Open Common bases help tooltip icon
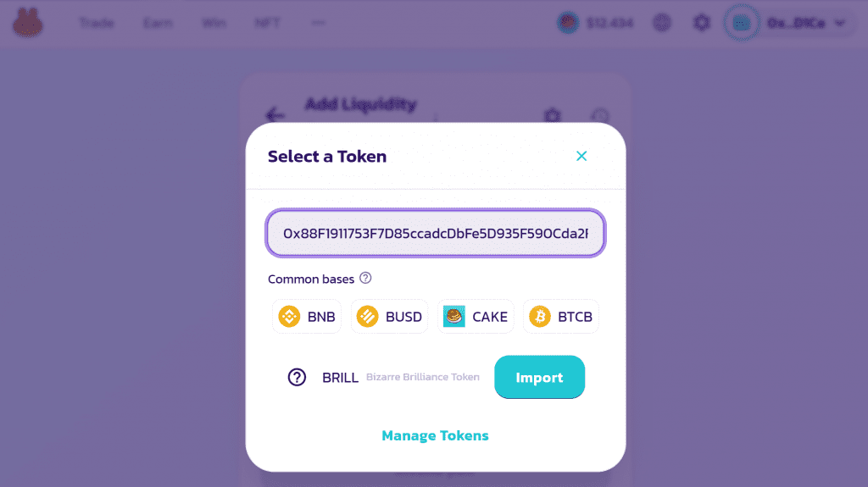Viewport: 868px width, 487px height. 365,278
